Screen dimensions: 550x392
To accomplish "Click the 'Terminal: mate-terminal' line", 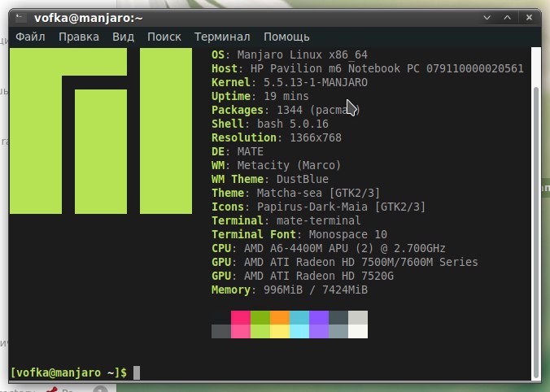I will (286, 221).
